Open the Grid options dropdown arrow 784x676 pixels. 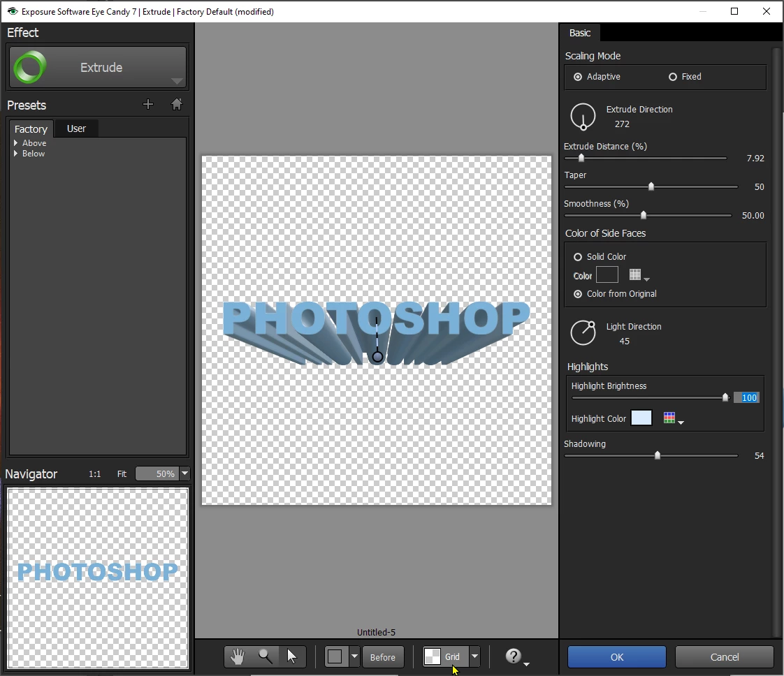(x=474, y=656)
